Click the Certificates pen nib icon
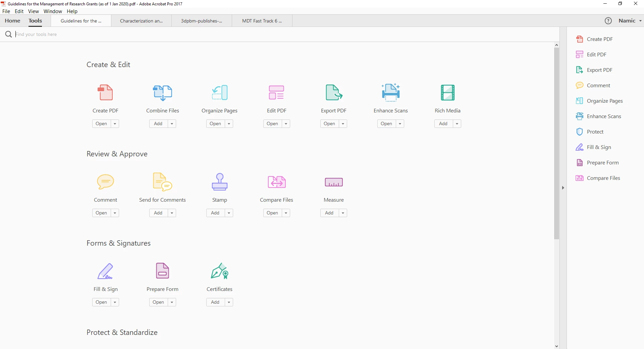644x349 pixels. (220, 271)
